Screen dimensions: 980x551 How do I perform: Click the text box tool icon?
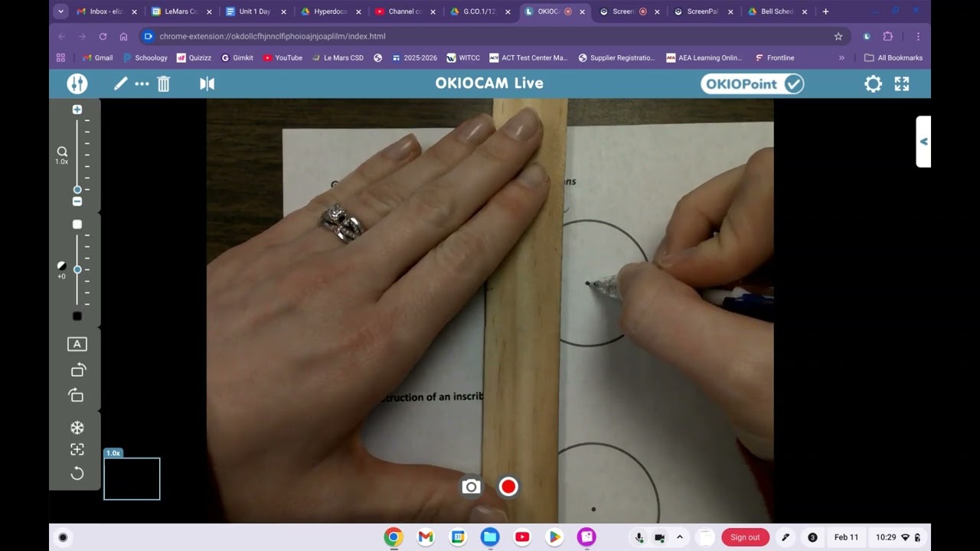(x=77, y=344)
